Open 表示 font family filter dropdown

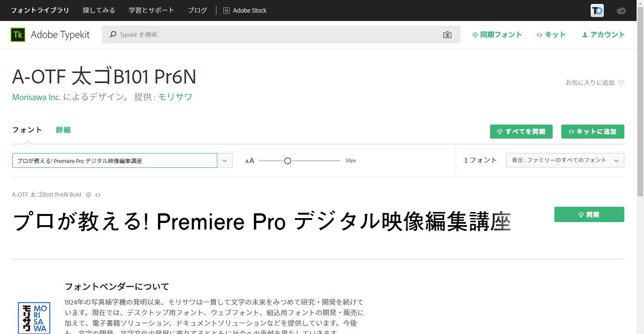click(x=565, y=160)
